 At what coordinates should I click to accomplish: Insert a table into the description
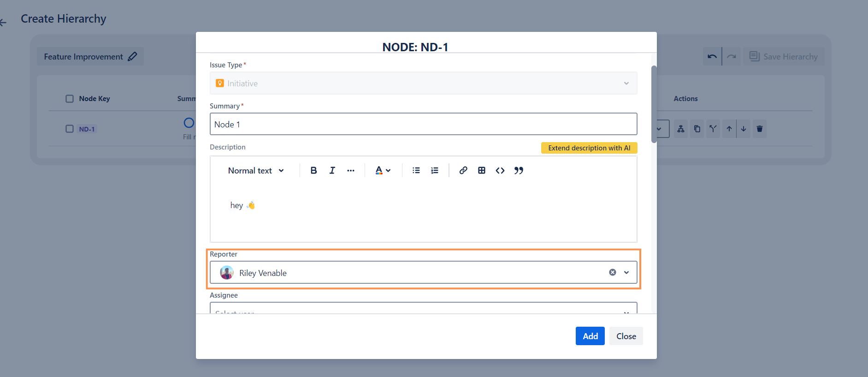[482, 170]
